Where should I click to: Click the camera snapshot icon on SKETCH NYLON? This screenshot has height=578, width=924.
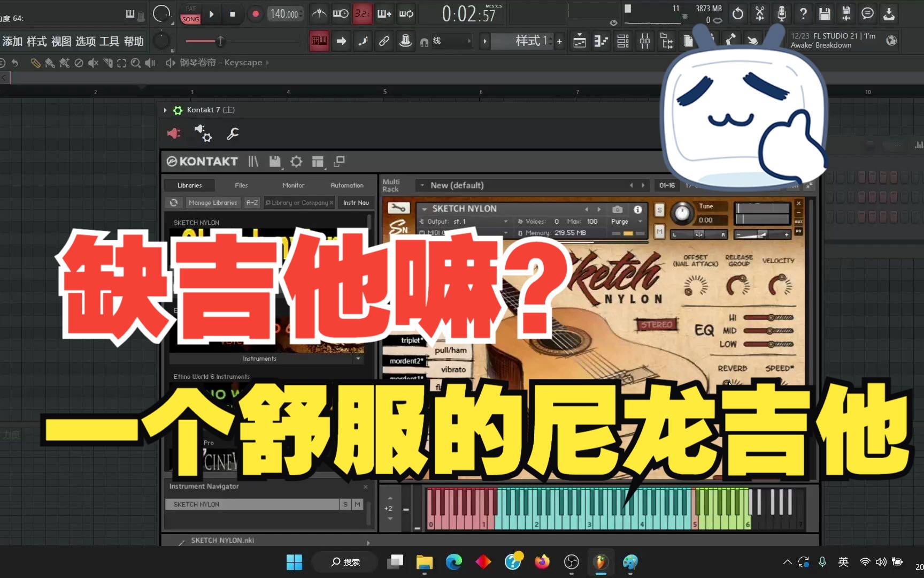click(x=618, y=210)
